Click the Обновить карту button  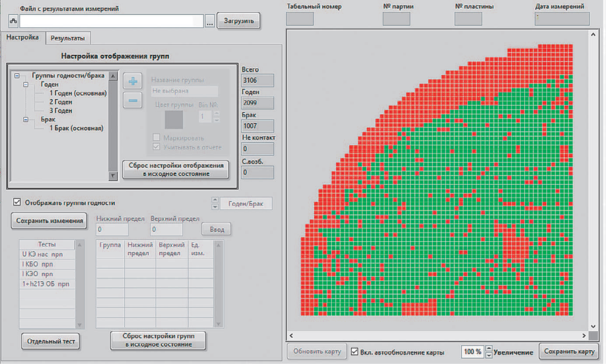(x=317, y=352)
